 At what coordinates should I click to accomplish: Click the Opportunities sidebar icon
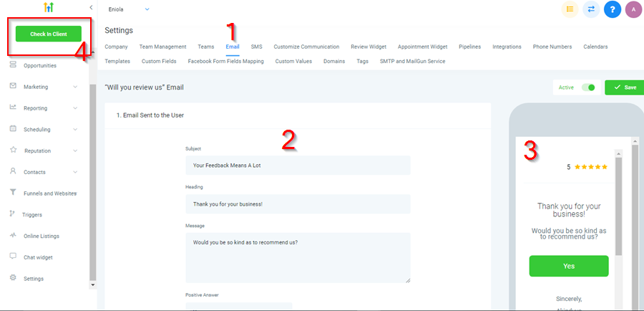coord(13,64)
